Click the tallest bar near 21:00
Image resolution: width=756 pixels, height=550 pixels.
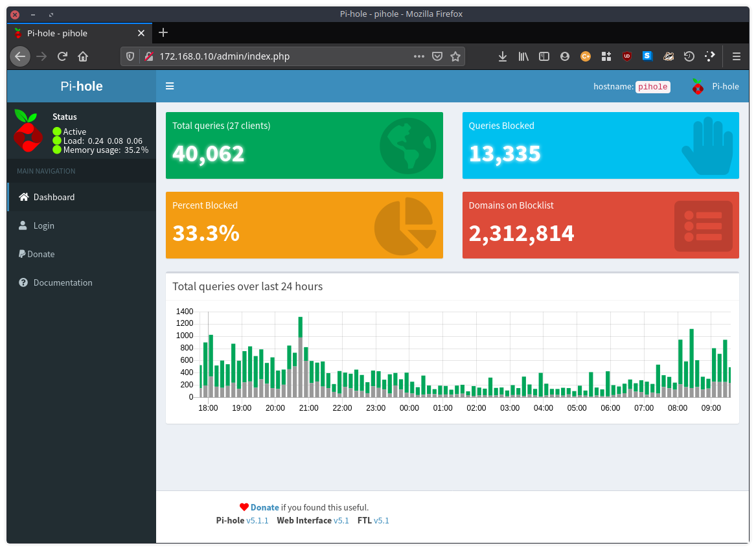coord(301,357)
